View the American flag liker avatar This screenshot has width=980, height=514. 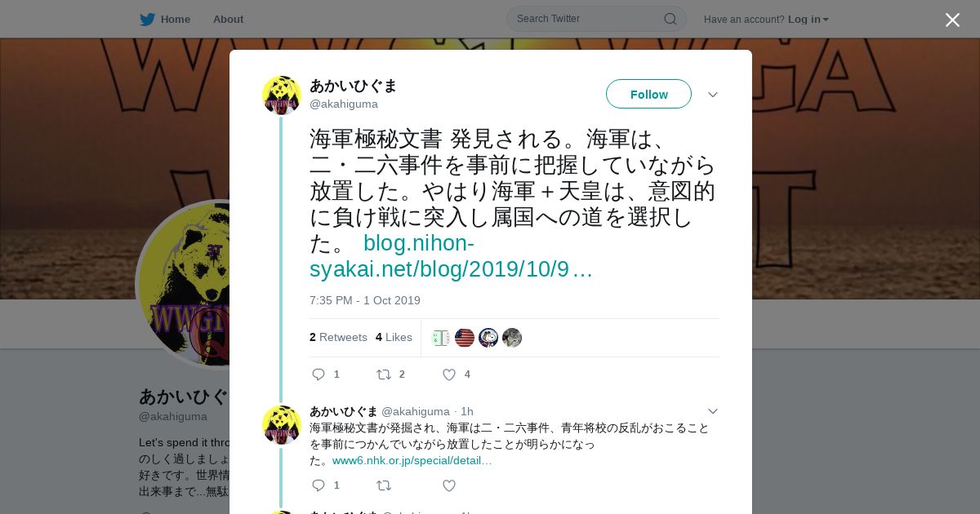tap(465, 338)
